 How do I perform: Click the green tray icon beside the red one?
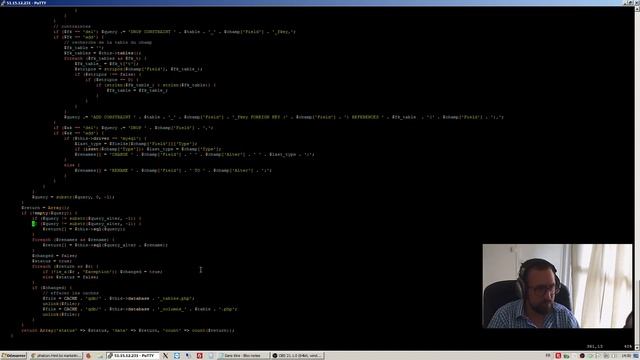pyautogui.click(x=567, y=356)
